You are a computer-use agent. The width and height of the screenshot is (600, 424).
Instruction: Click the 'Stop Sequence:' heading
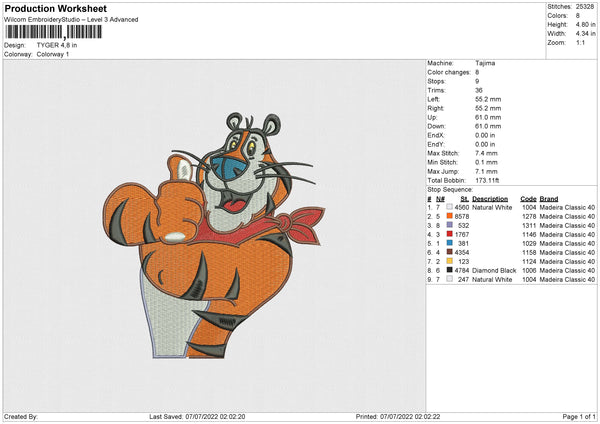coord(450,189)
